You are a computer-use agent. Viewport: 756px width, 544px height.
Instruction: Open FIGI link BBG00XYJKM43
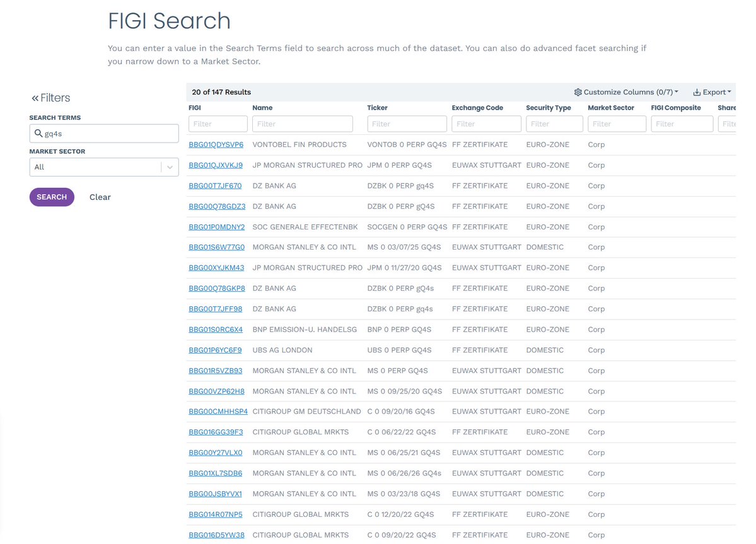click(216, 268)
